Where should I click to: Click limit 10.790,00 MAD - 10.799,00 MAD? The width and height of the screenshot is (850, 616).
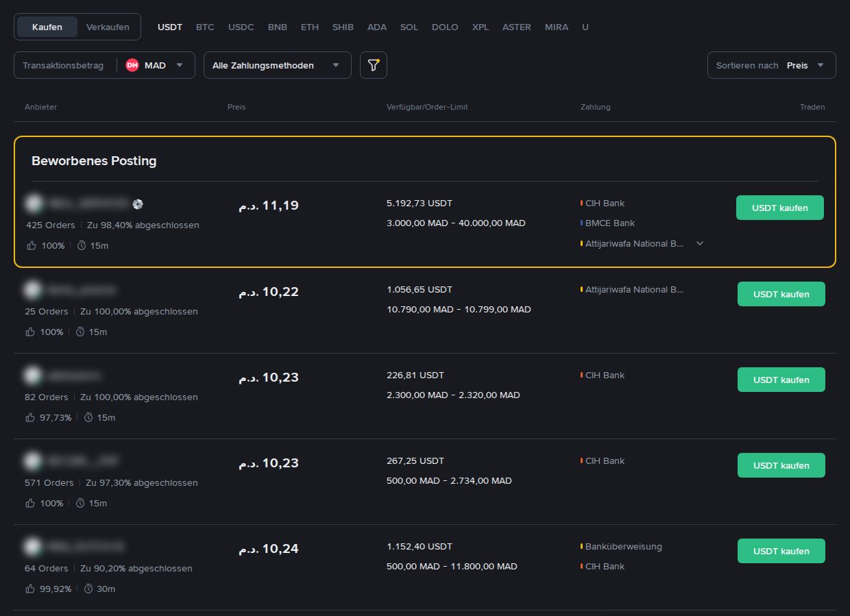[x=459, y=310]
